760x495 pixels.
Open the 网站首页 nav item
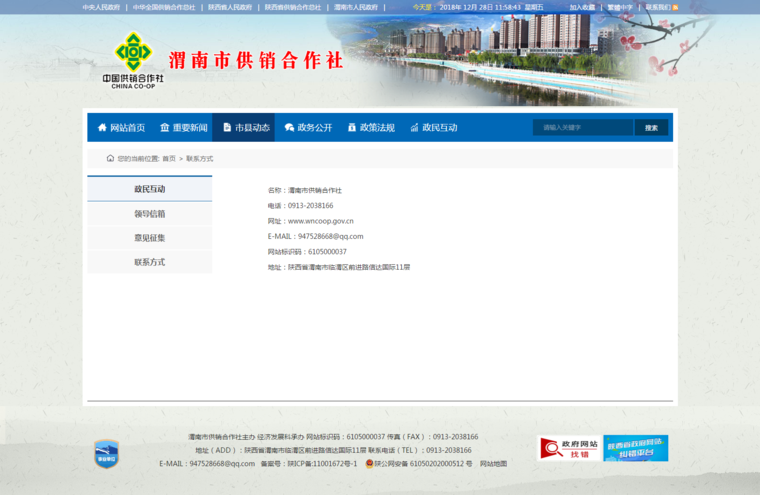tap(121, 128)
